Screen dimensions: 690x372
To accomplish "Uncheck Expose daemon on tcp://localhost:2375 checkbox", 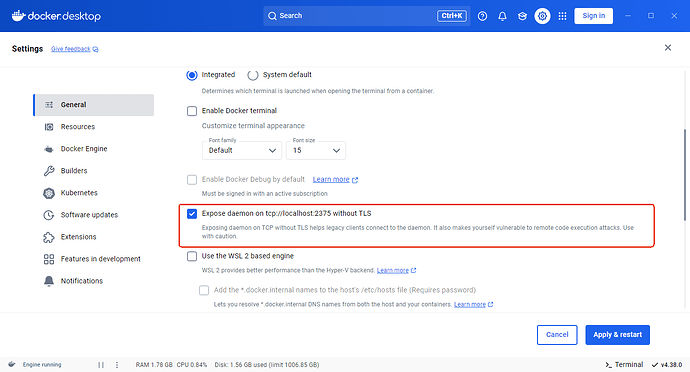I will pos(192,214).
